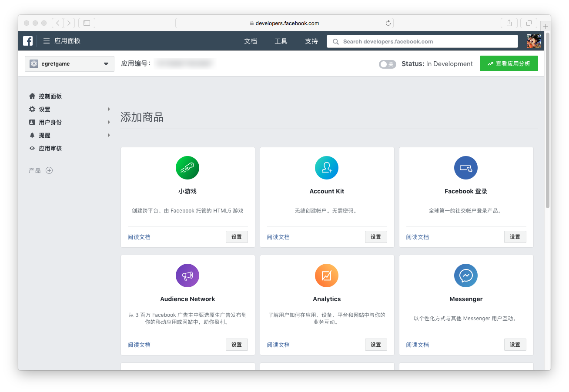
Task: Click the Facebook 登录 product icon
Action: tap(466, 168)
